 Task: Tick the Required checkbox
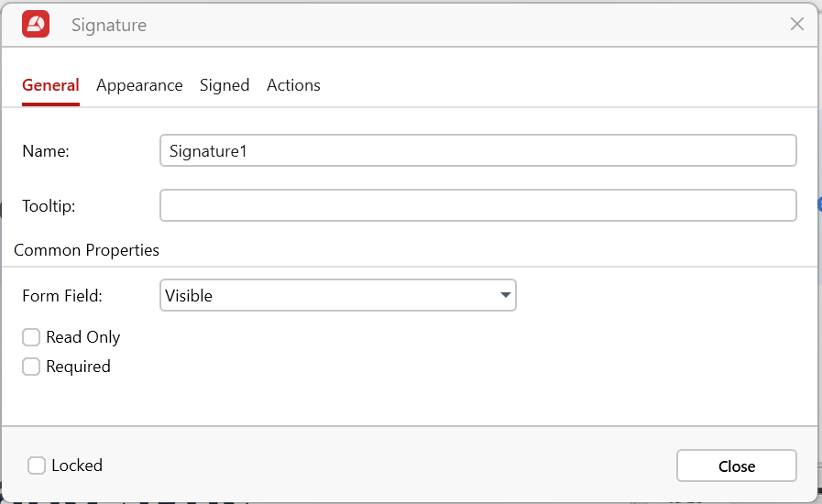[x=31, y=367]
